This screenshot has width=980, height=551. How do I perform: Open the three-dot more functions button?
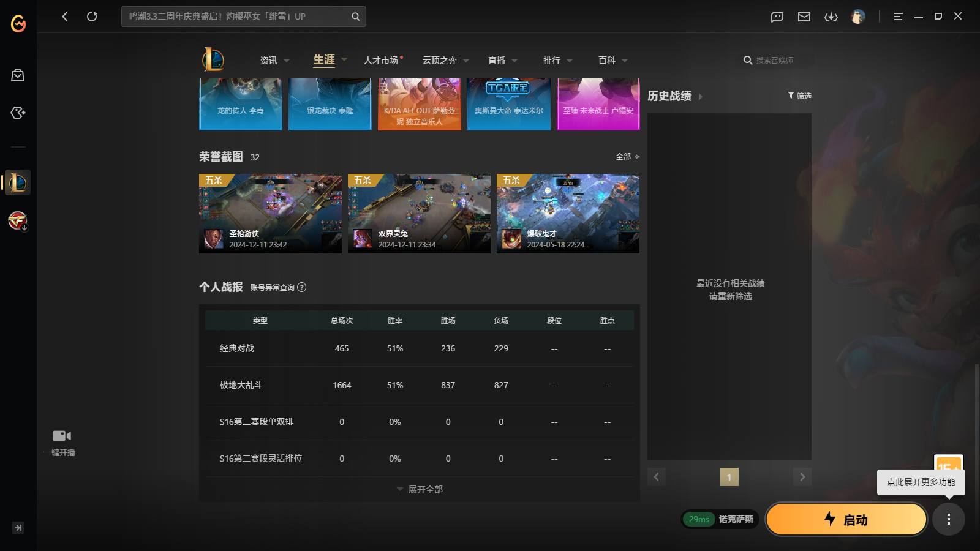949,520
